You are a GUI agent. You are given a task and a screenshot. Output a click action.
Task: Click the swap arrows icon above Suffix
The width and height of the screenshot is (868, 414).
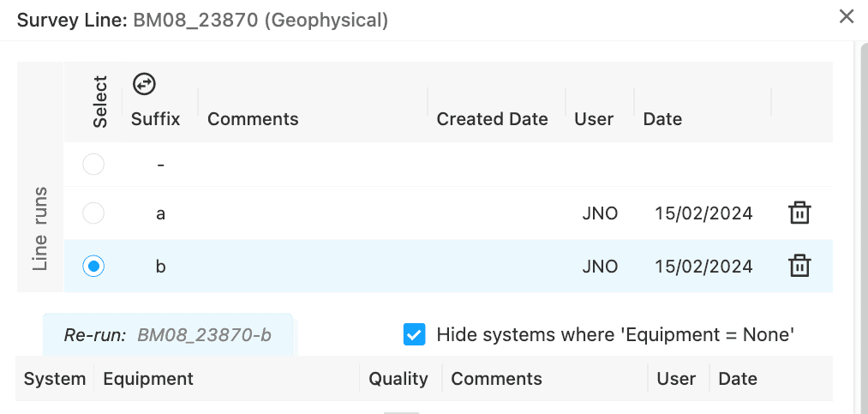pos(145,84)
